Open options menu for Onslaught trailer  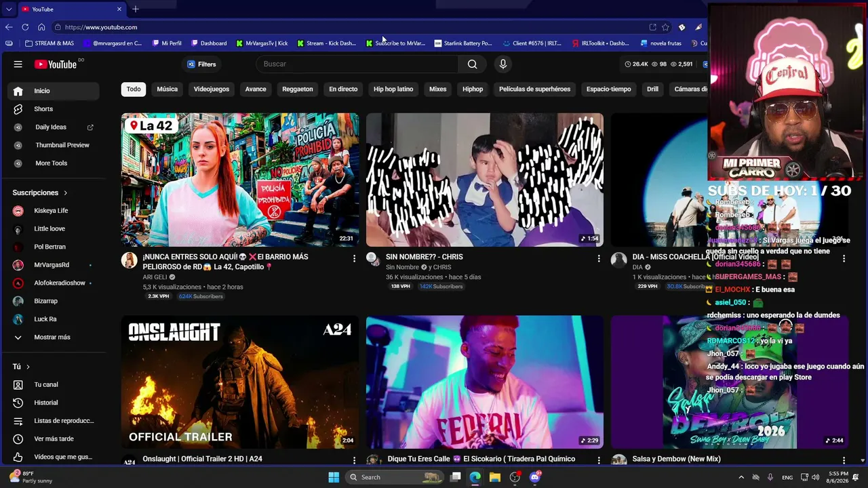click(x=354, y=460)
